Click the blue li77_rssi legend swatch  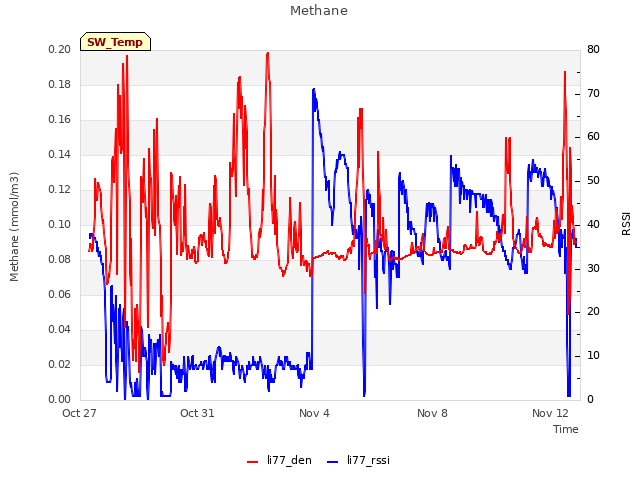tap(333, 462)
